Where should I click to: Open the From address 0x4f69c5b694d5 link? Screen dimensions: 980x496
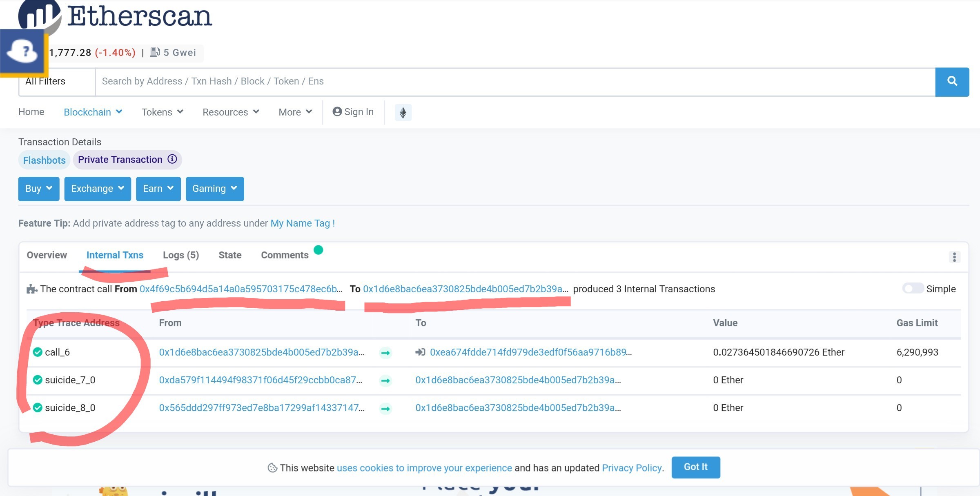coord(241,289)
